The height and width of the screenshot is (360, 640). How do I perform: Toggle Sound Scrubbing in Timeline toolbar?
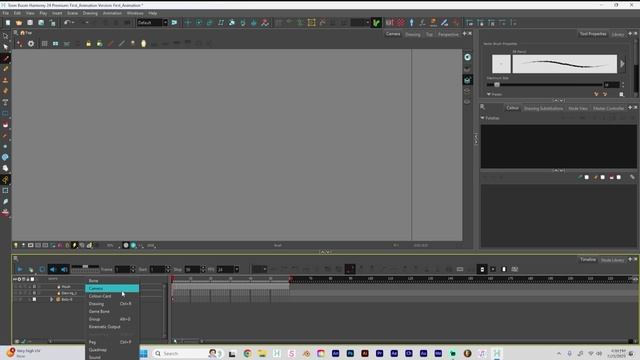coord(64,269)
